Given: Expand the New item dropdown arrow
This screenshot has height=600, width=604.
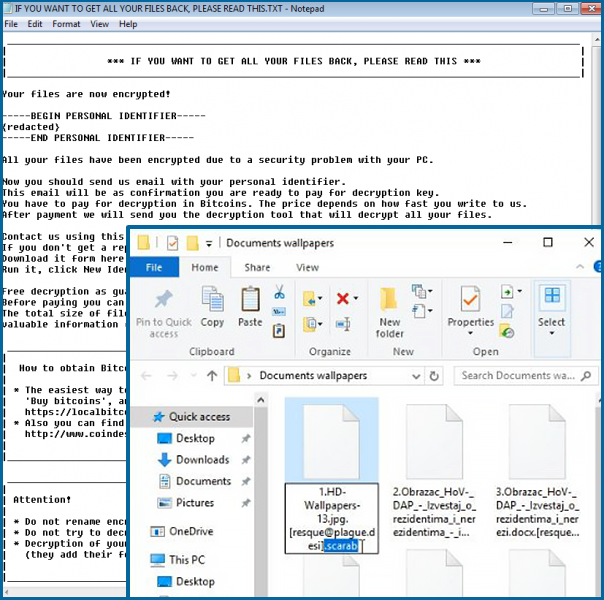Looking at the screenshot, I should tap(430, 291).
